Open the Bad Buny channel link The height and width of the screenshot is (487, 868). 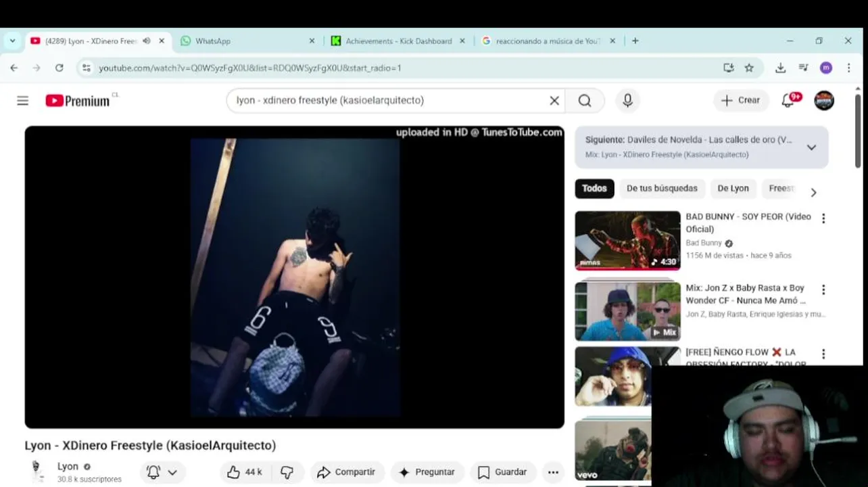coord(704,243)
